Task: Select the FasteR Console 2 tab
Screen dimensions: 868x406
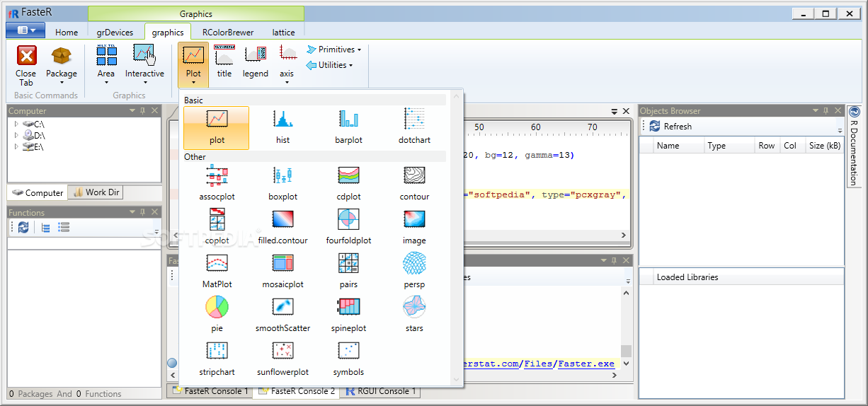Action: click(297, 391)
